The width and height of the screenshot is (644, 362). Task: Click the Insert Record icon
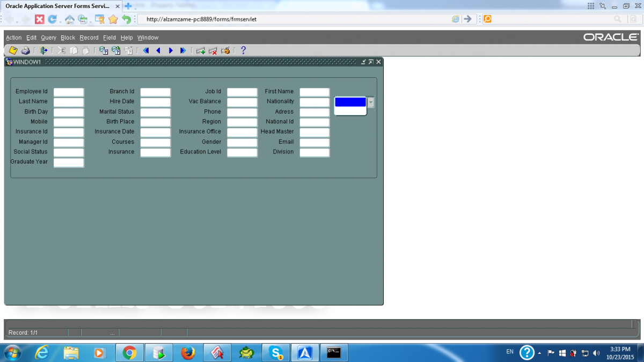click(201, 50)
